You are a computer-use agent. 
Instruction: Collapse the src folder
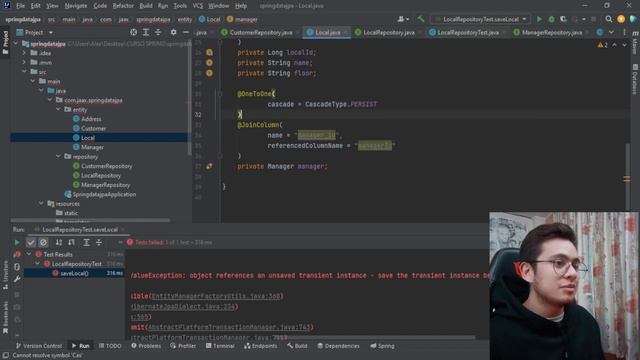pyautogui.click(x=24, y=71)
